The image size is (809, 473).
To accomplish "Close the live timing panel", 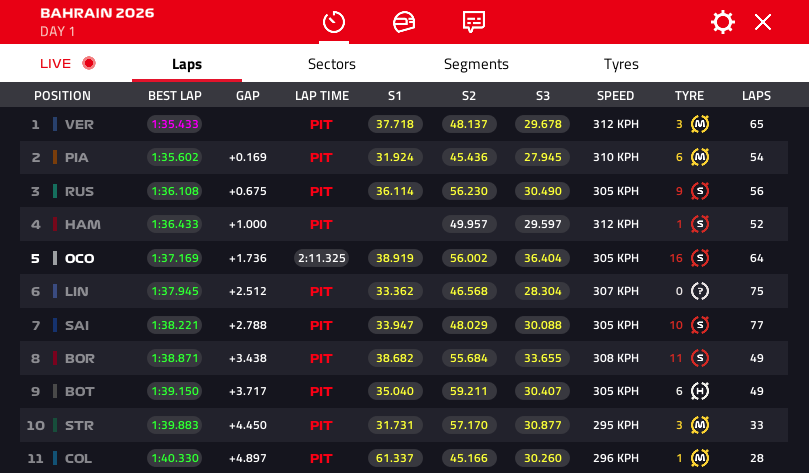I will 763,22.
